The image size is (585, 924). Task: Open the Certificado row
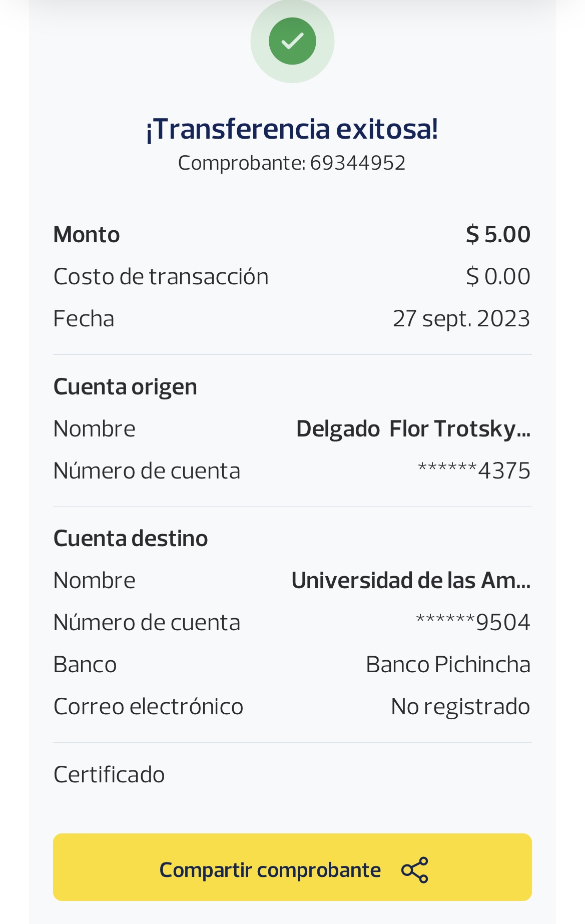point(109,774)
